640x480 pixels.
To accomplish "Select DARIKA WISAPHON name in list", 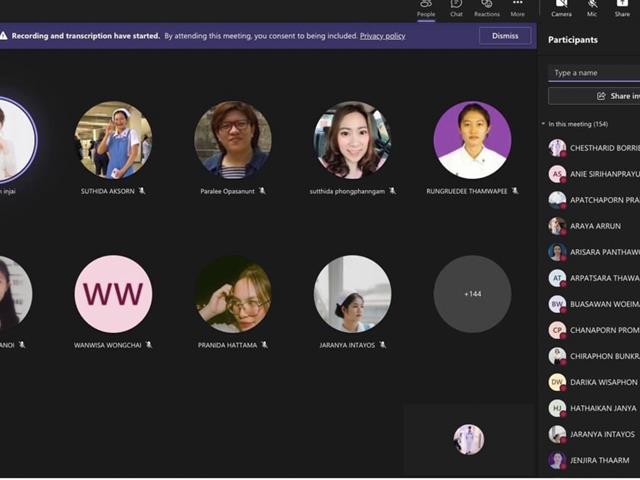I will [604, 382].
